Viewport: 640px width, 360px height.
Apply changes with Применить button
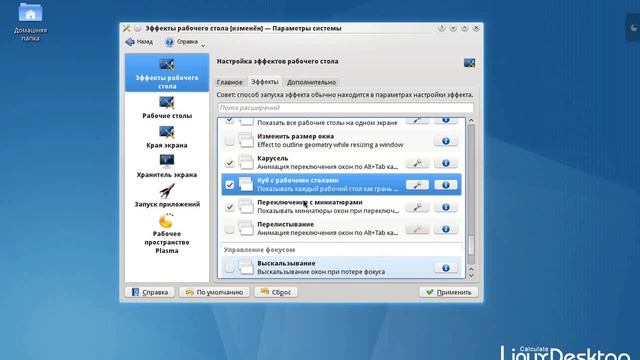click(x=449, y=292)
